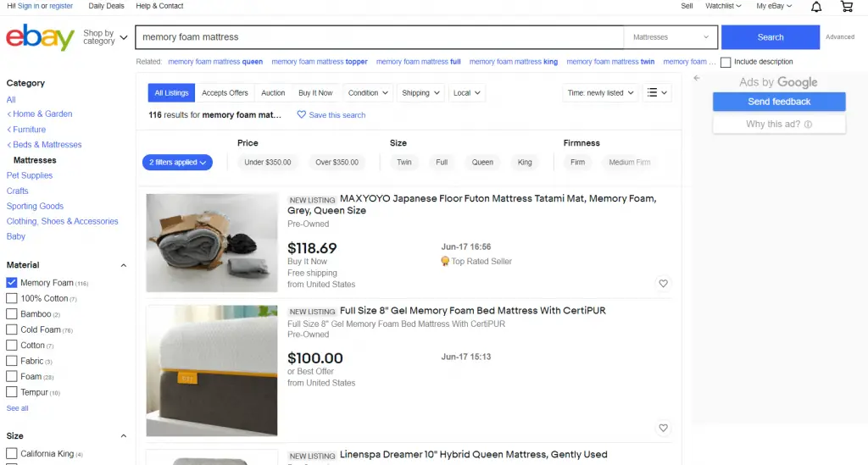868x465 pixels.
Task: Open the Watchlist dropdown menu
Action: 723,6
